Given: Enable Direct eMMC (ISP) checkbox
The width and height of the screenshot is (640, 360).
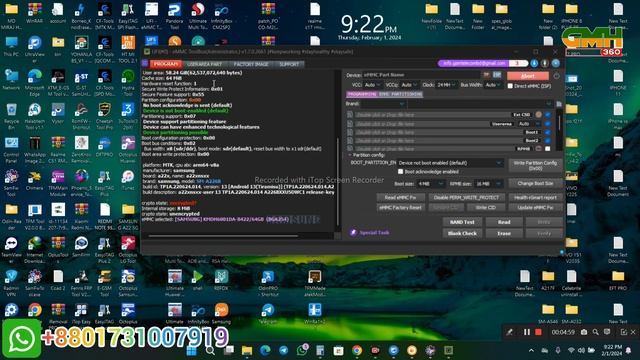Looking at the screenshot, I should (x=510, y=86).
